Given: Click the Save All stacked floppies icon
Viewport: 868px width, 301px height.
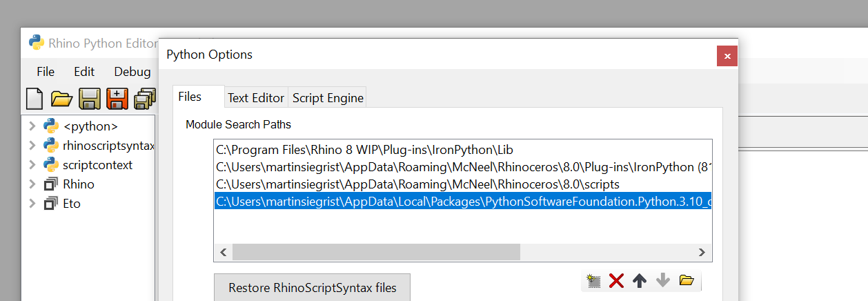Looking at the screenshot, I should (x=144, y=99).
